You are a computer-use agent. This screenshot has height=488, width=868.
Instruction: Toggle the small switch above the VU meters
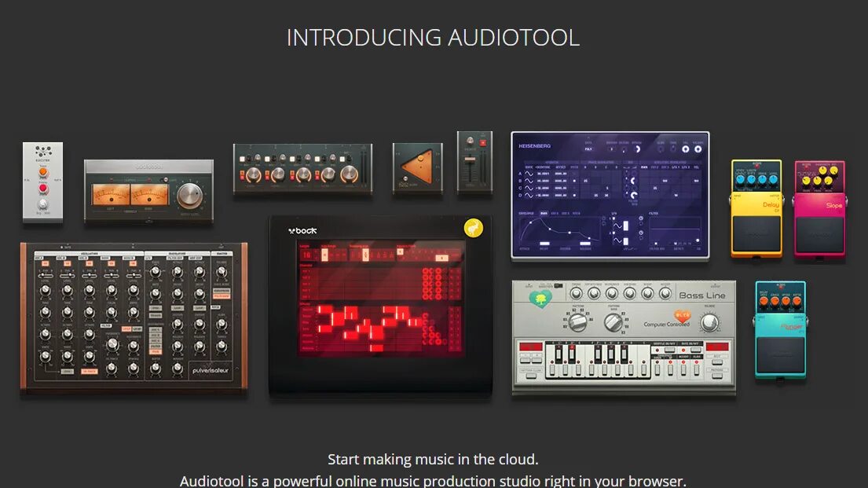(164, 180)
